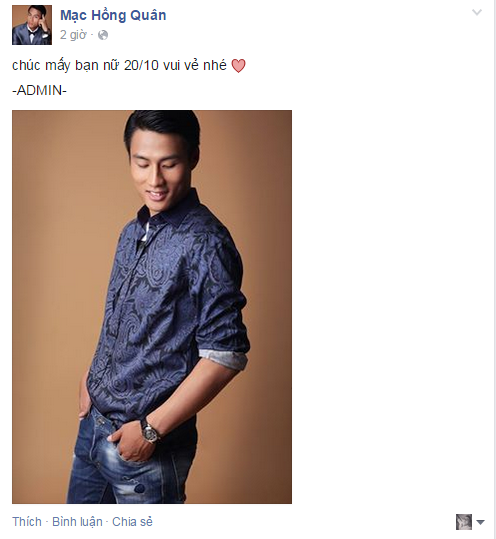This screenshot has width=496, height=539.
Task: Click the wristwatch in the posted photo
Action: [150, 430]
